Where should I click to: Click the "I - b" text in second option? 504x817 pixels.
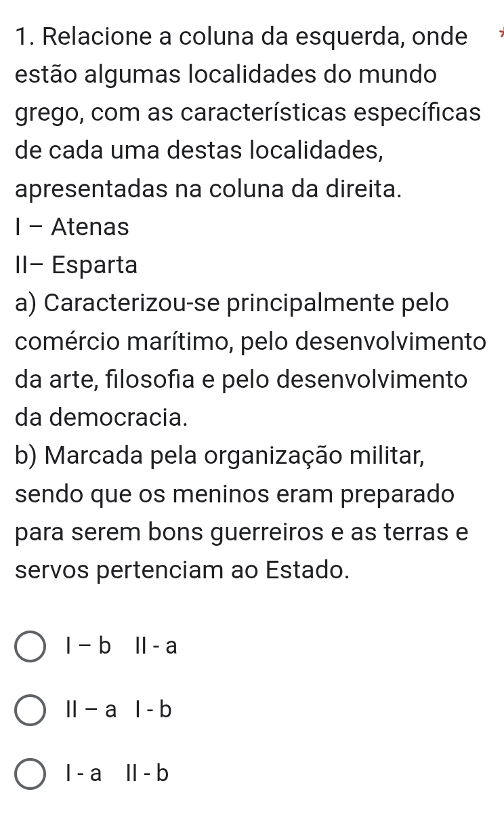(153, 710)
